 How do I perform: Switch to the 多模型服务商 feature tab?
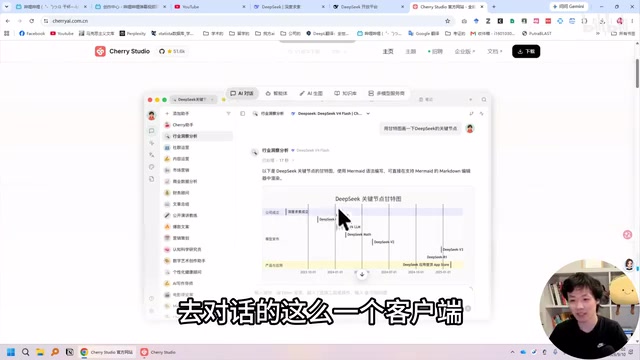tap(387, 93)
